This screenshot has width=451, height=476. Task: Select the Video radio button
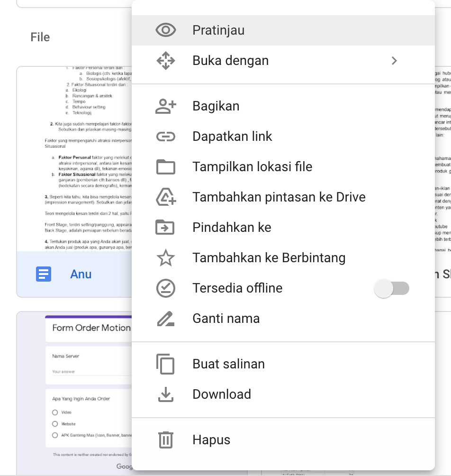coord(55,412)
